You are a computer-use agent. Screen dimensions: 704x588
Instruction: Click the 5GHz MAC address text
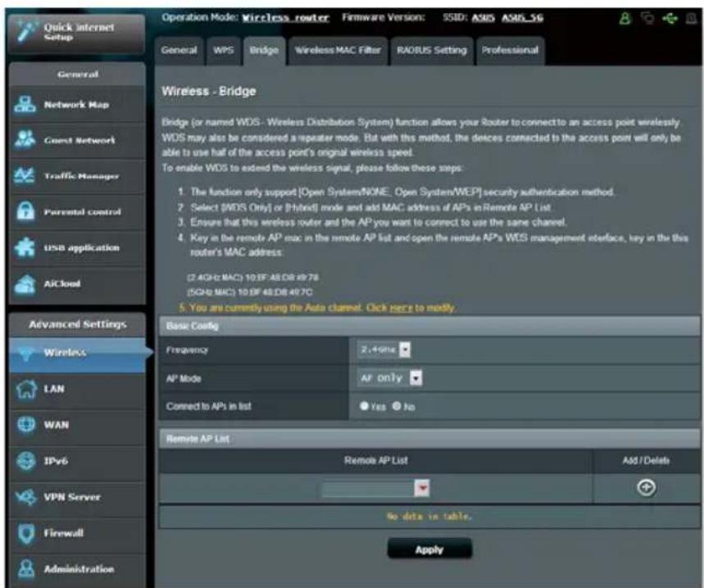click(250, 292)
